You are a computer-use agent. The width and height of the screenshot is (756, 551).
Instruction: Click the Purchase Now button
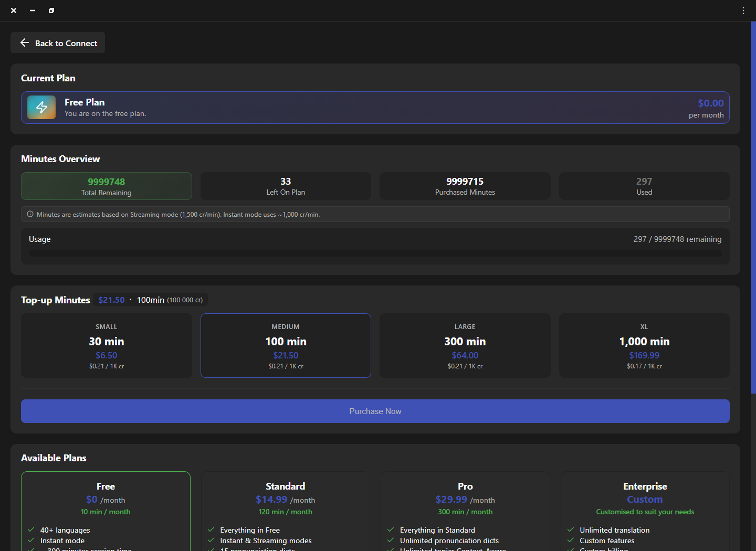(375, 411)
